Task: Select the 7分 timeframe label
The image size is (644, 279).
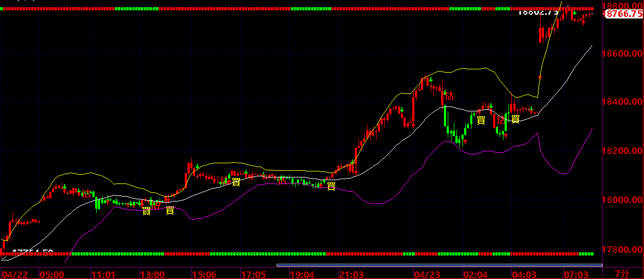Action: click(622, 273)
